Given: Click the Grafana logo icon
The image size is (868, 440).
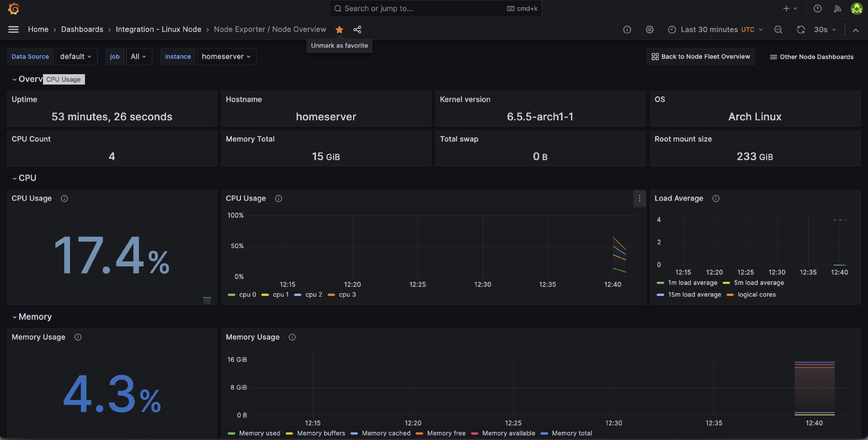Looking at the screenshot, I should [x=14, y=9].
